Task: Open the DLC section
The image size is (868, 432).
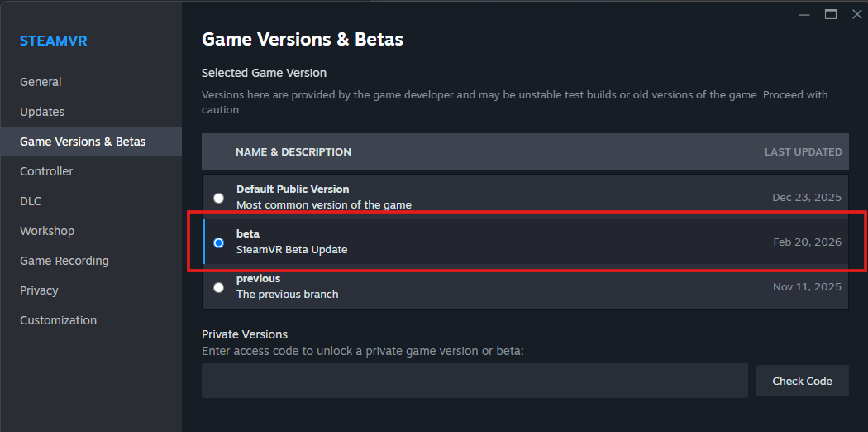Action: pyautogui.click(x=31, y=201)
